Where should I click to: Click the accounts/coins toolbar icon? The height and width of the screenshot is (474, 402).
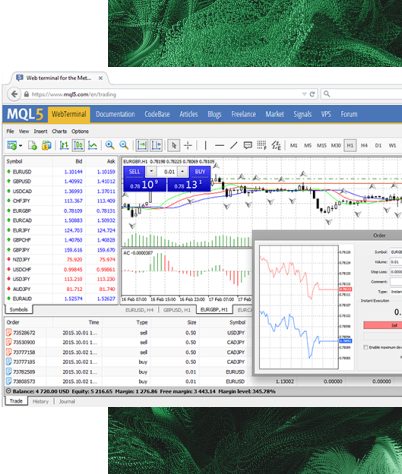pyautogui.click(x=46, y=145)
